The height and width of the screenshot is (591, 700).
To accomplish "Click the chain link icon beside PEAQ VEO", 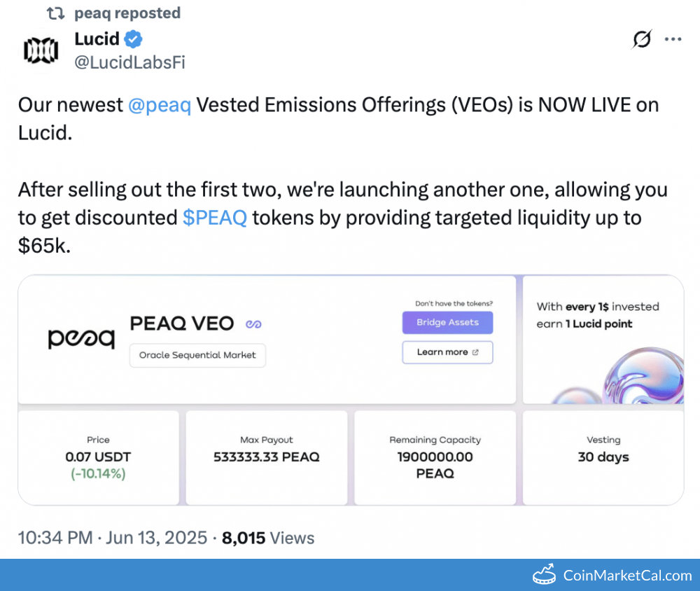I will pyautogui.click(x=253, y=324).
